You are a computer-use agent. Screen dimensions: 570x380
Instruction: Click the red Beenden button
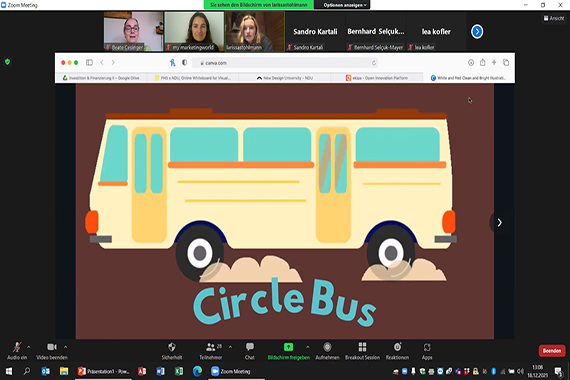(552, 351)
